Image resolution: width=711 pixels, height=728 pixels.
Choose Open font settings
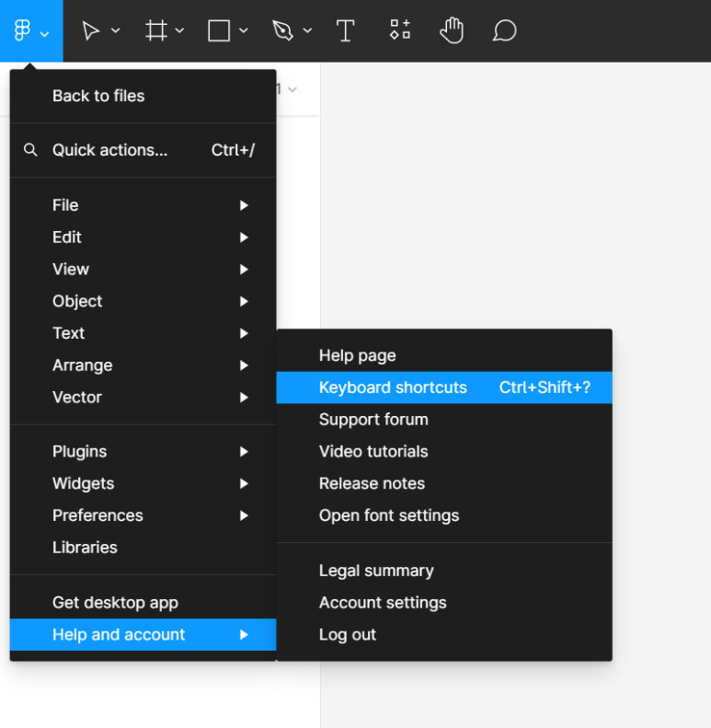click(x=444, y=515)
